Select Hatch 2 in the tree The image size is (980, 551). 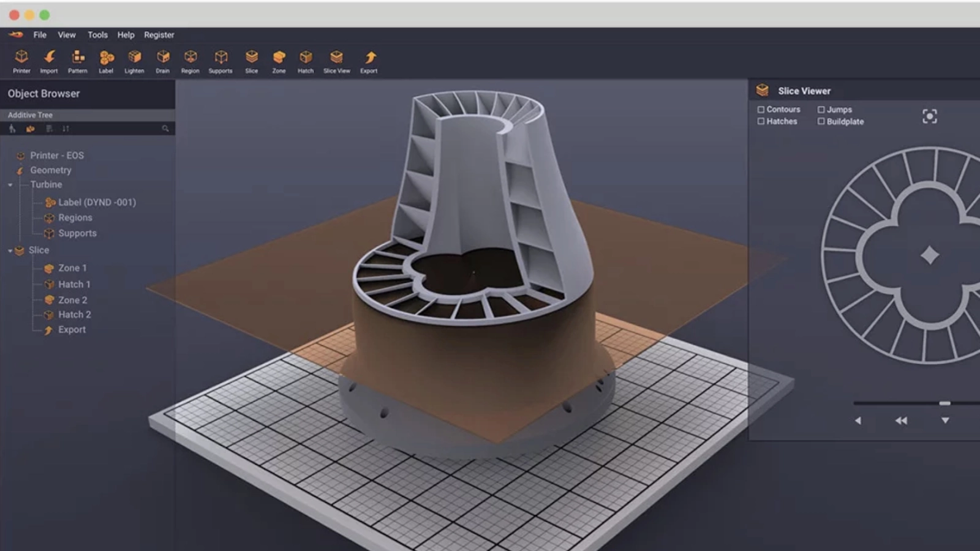[x=74, y=315]
